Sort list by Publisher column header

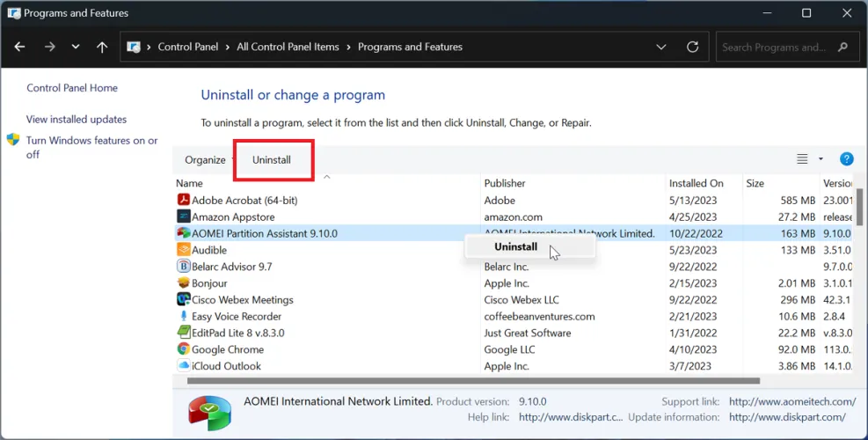[x=505, y=183]
